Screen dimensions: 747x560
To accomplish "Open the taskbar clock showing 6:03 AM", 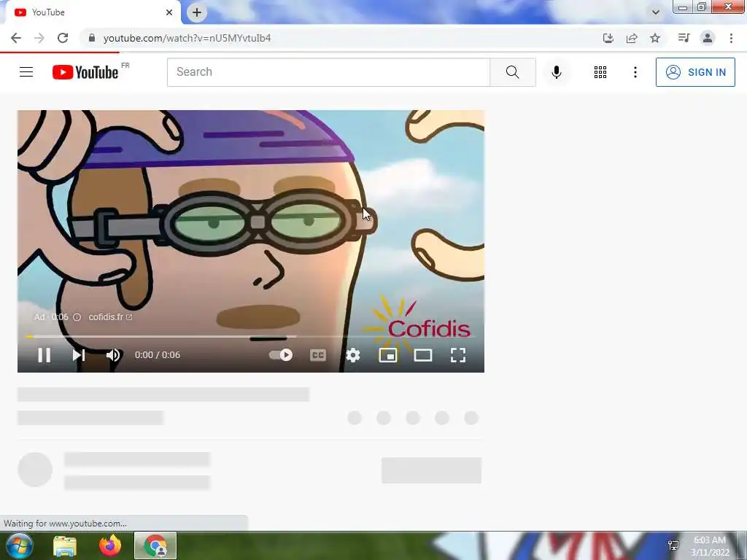I will tap(710, 546).
